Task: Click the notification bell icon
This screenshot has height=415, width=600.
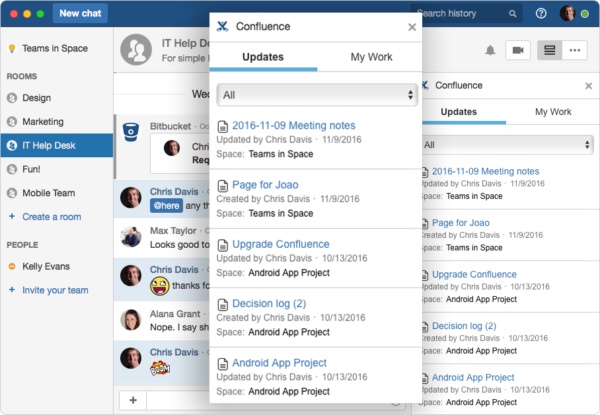Action: pos(490,50)
